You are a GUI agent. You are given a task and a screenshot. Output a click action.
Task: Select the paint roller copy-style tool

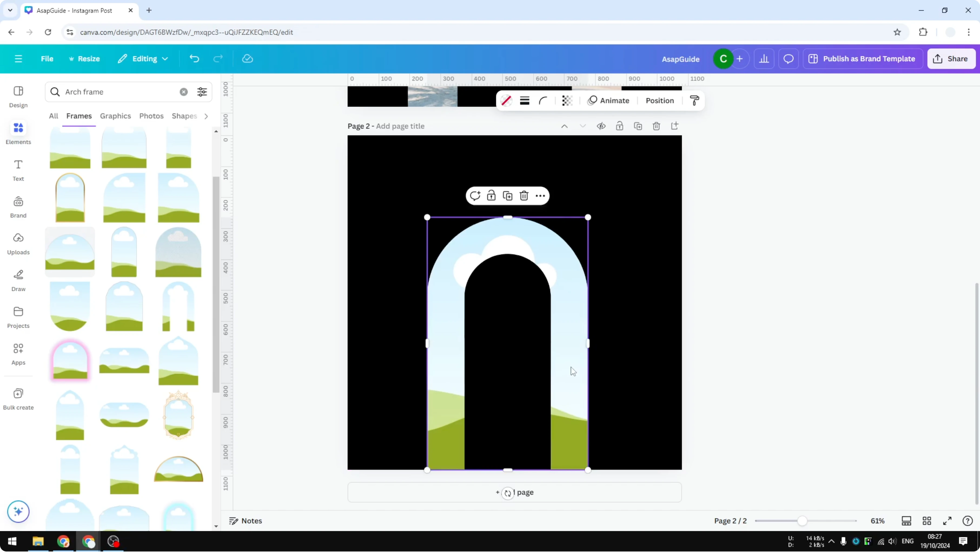click(694, 100)
